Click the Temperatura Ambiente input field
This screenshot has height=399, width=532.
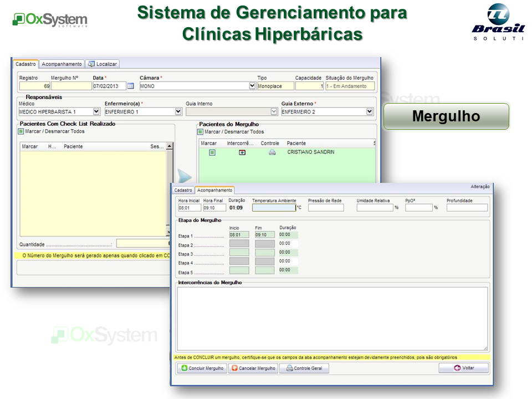[x=274, y=208]
